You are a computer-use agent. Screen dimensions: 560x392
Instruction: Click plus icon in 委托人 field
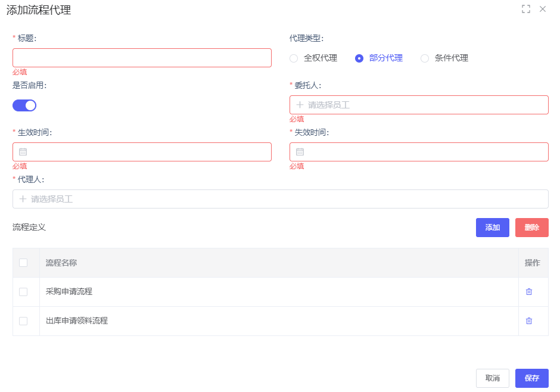point(300,105)
